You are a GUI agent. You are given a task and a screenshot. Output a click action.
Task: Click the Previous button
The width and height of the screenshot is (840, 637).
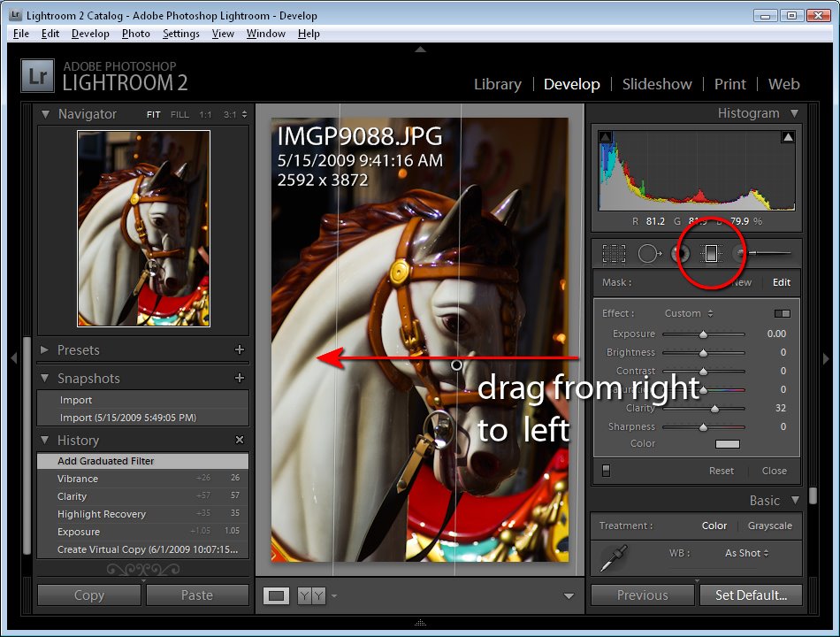coord(642,595)
